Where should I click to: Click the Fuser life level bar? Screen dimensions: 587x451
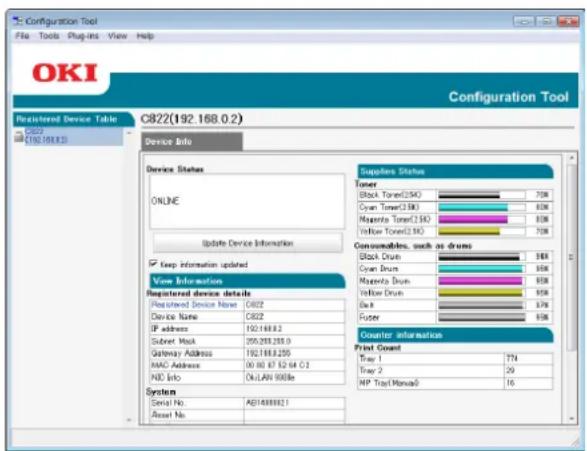[x=481, y=318]
